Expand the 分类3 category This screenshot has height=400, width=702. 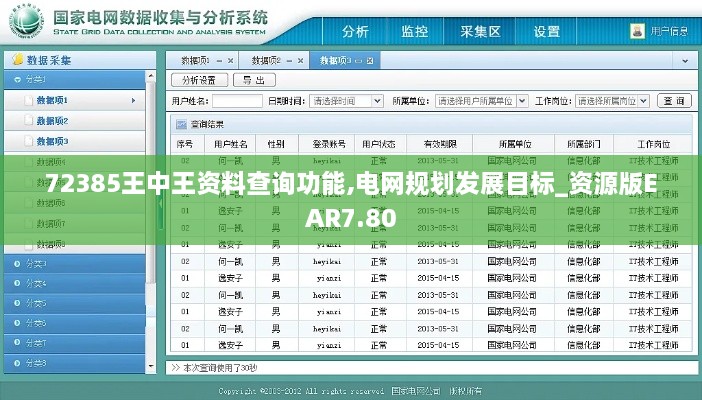click(17, 264)
